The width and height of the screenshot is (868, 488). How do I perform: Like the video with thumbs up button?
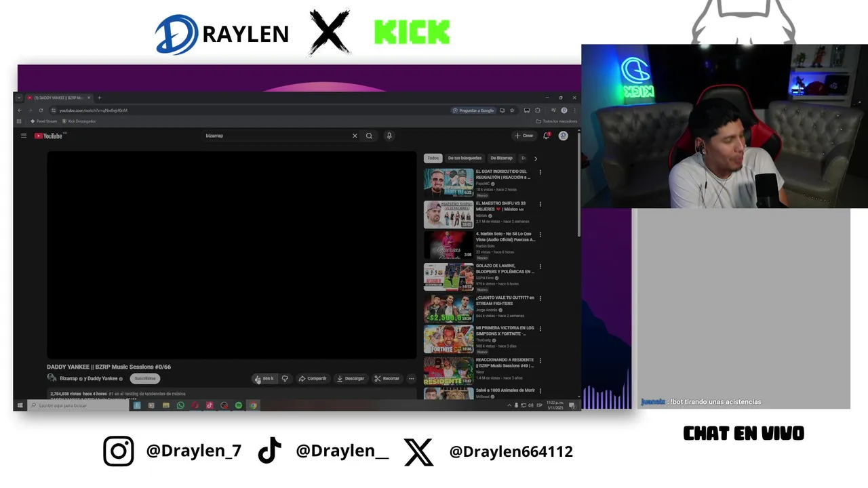pos(264,378)
